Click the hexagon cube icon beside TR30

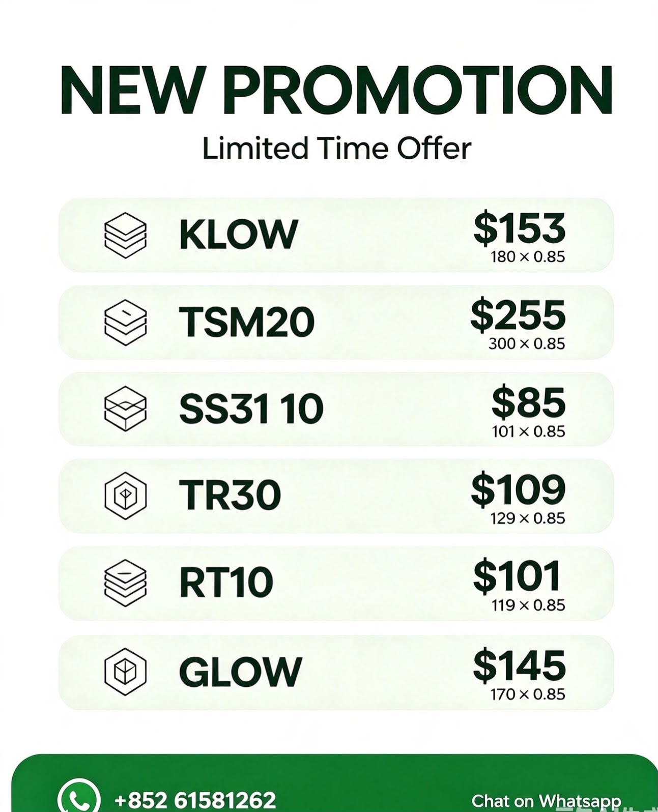[125, 496]
